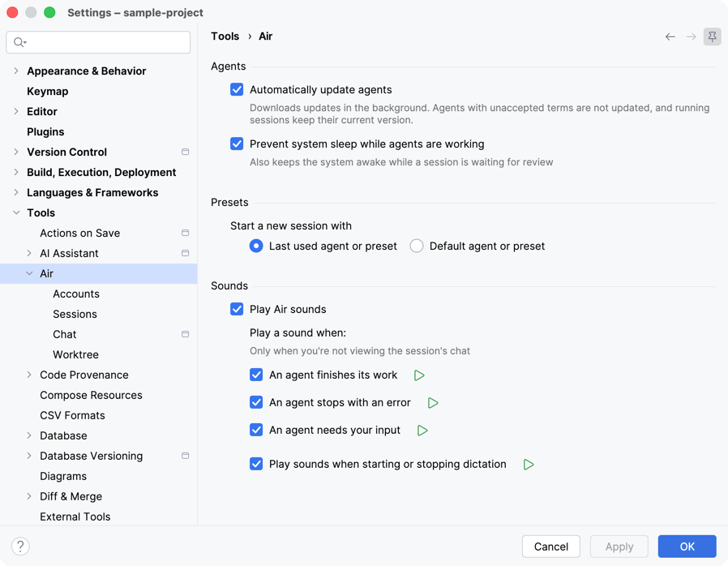Click the search magnifier icon
Screen dimensions: 728x566
click(x=19, y=43)
